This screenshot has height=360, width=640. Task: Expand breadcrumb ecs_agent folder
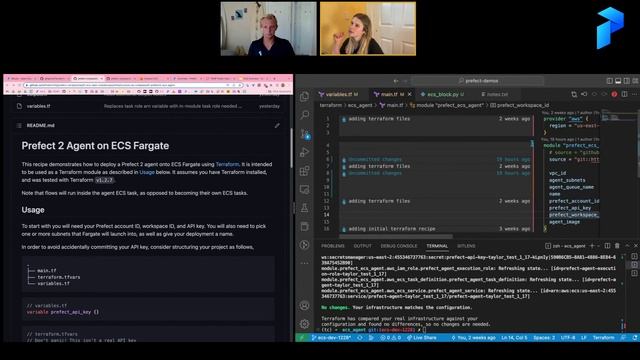coord(360,105)
